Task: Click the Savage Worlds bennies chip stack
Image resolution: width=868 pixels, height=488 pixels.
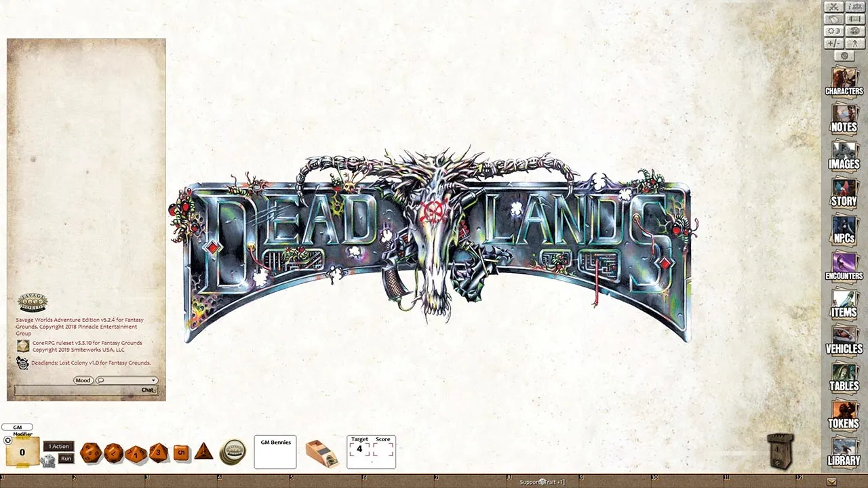Action: (233, 452)
